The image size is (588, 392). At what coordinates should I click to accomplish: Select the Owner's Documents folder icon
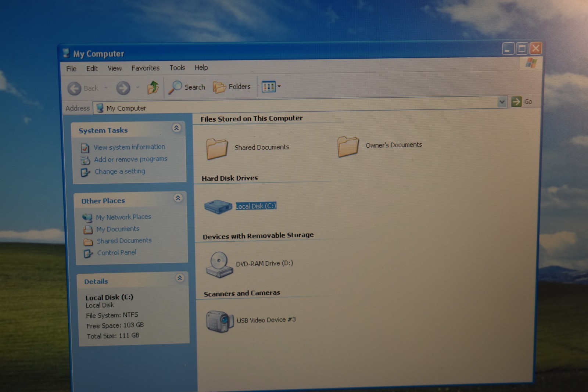pos(348,147)
